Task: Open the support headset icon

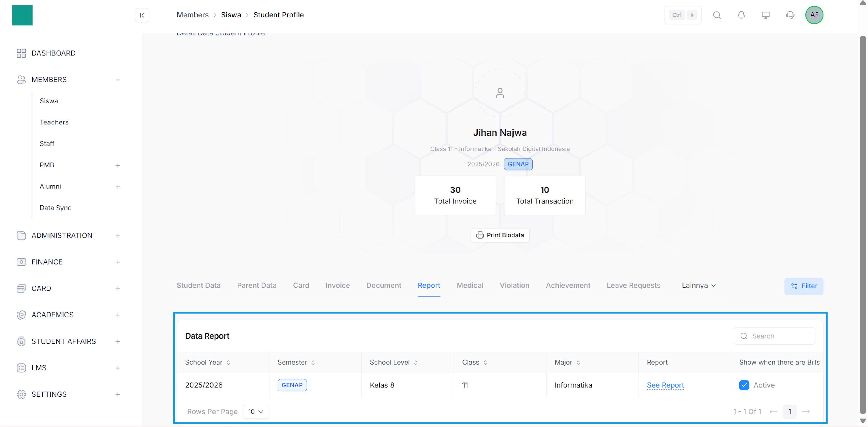Action: click(x=790, y=15)
